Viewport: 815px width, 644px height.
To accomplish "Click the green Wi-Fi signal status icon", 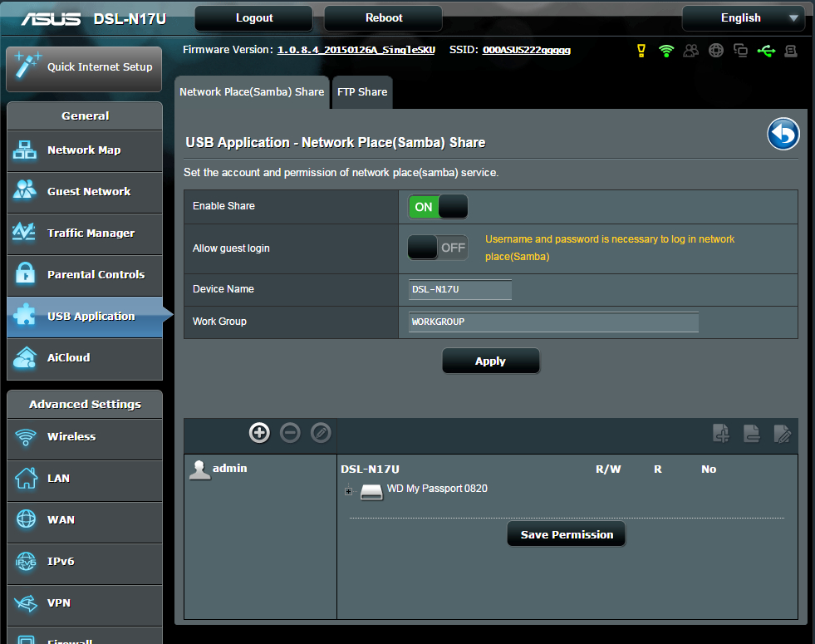I will point(665,51).
